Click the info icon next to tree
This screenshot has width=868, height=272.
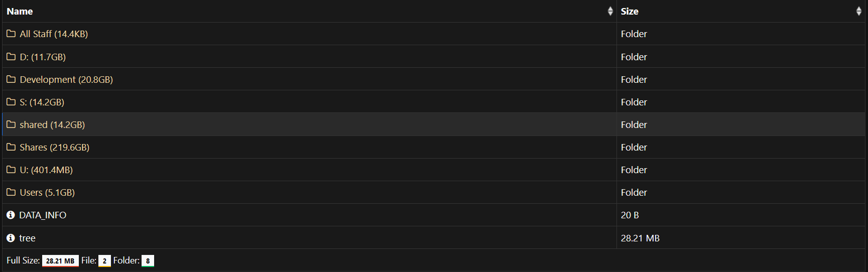pyautogui.click(x=11, y=238)
